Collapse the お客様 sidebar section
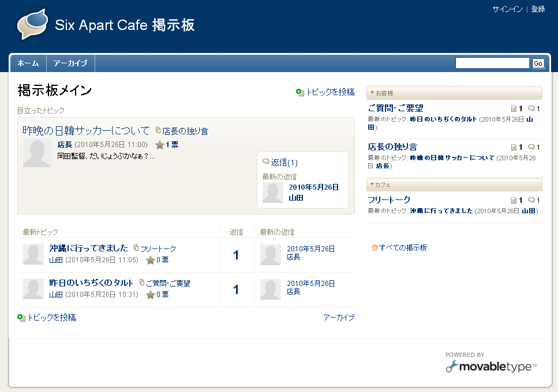558x392 pixels. (x=454, y=93)
